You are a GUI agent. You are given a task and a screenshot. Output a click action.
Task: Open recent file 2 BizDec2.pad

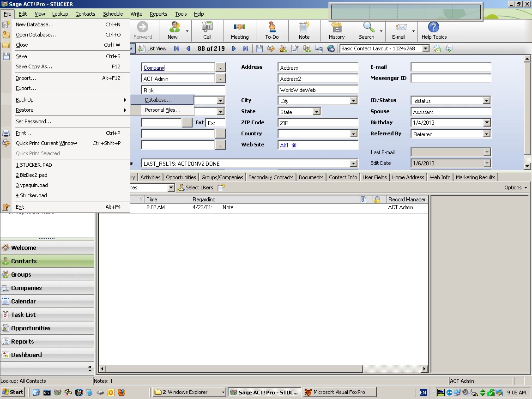[66, 175]
